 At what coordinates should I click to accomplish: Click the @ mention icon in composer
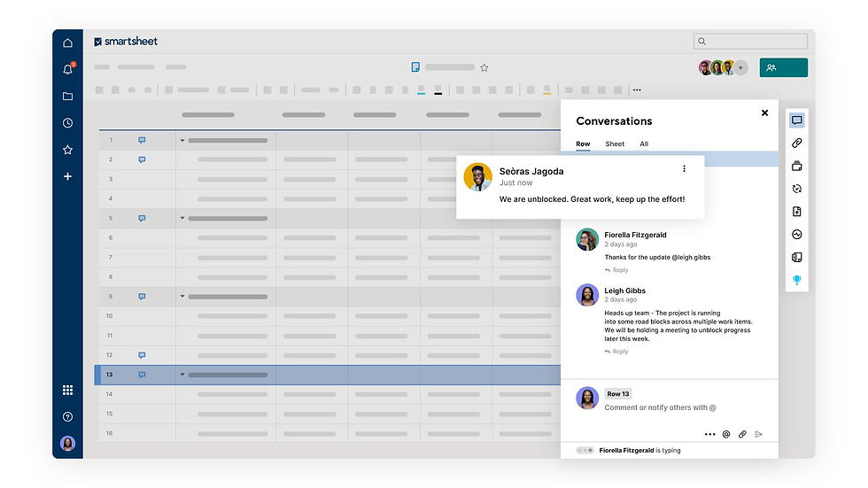726,434
